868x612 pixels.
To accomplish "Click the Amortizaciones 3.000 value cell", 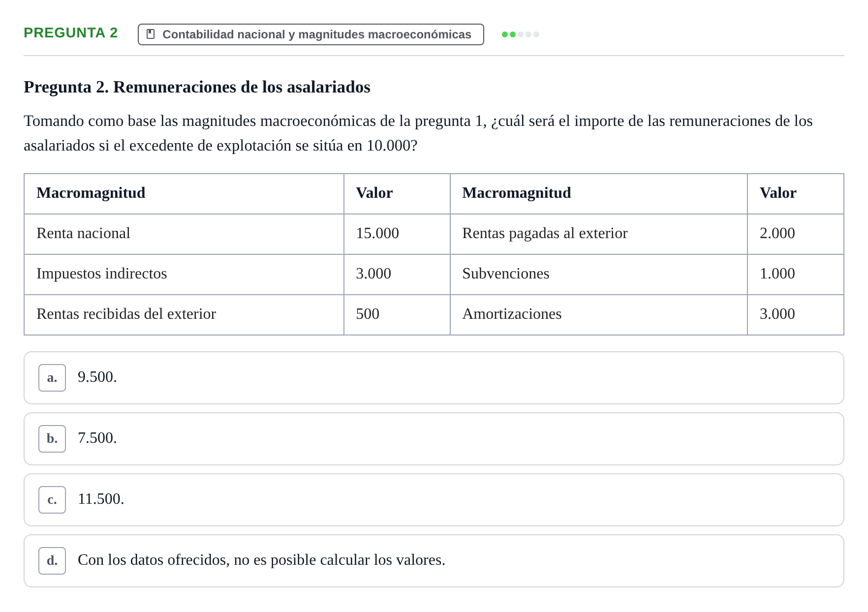I will click(x=796, y=315).
